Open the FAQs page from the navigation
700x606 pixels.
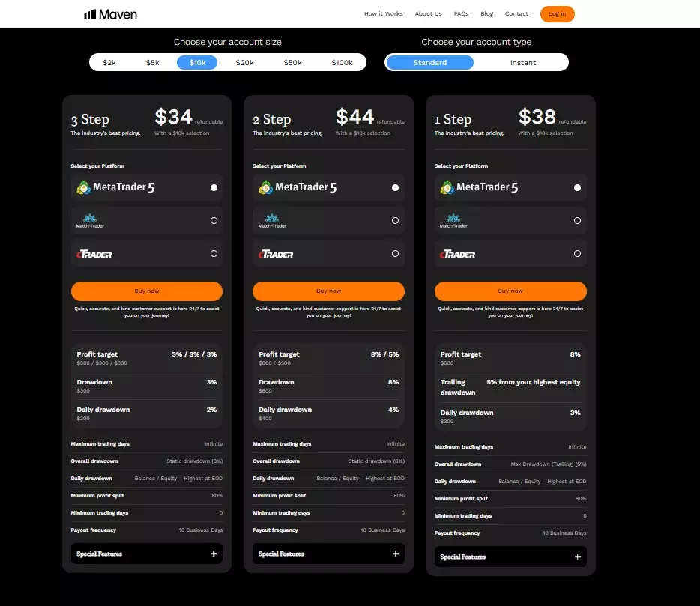tap(461, 13)
